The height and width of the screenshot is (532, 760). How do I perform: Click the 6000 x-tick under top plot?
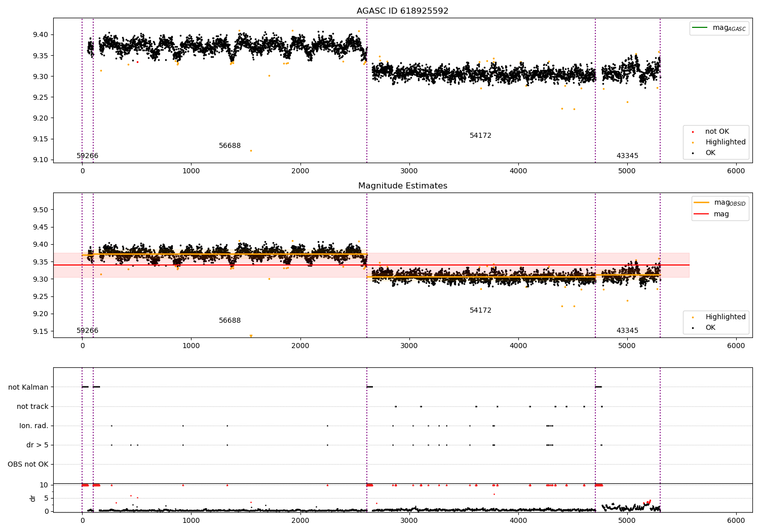click(x=736, y=171)
